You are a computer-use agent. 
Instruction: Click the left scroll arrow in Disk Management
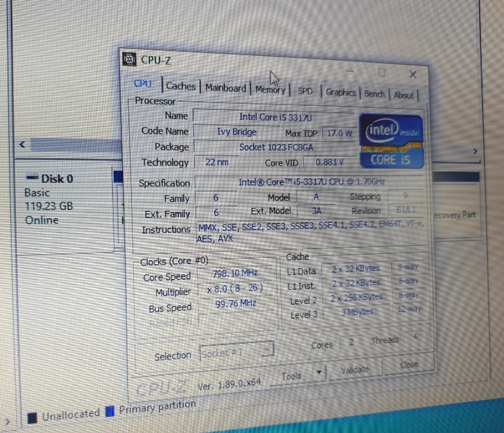pyautogui.click(x=22, y=145)
